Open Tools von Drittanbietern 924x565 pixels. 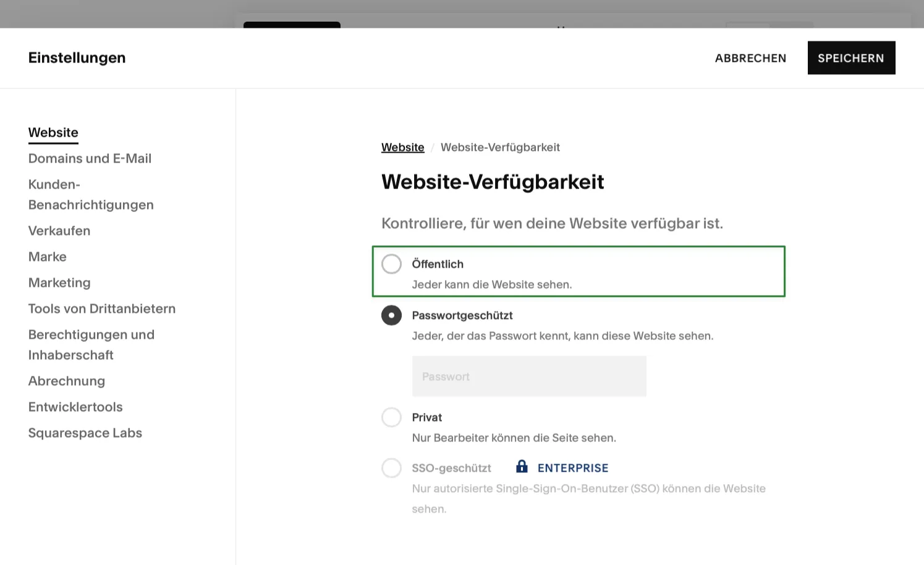[x=101, y=308]
